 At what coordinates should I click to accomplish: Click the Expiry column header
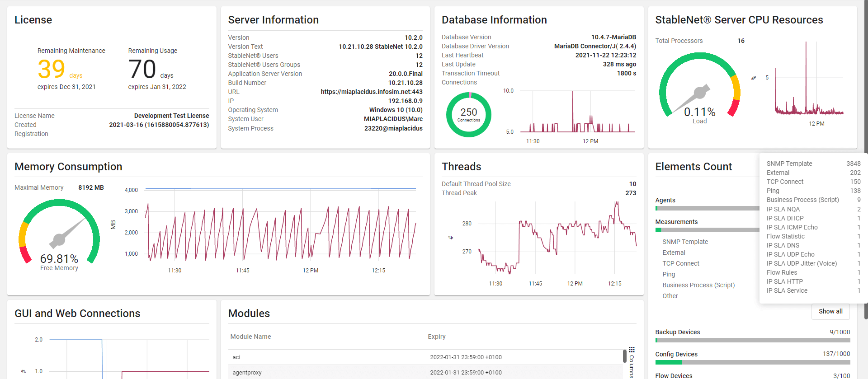coord(437,337)
